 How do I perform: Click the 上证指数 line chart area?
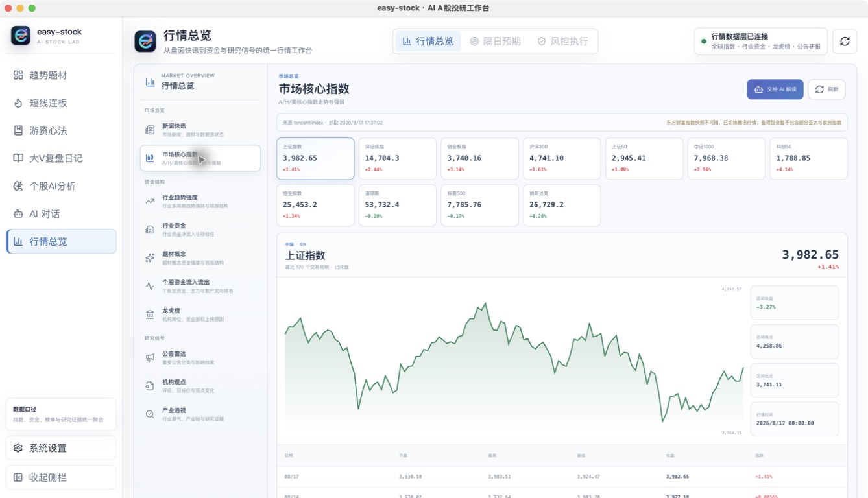pos(514,362)
